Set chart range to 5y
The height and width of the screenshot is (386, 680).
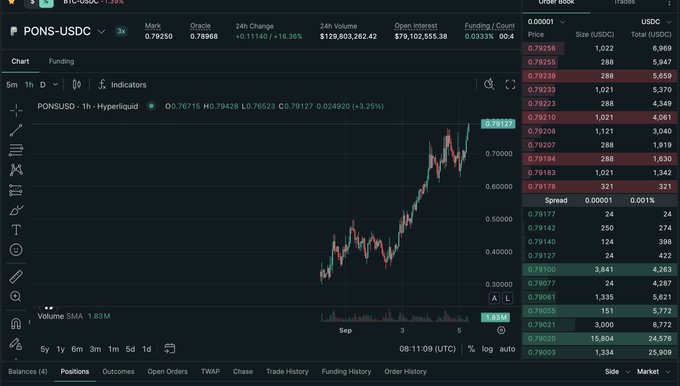coord(45,349)
